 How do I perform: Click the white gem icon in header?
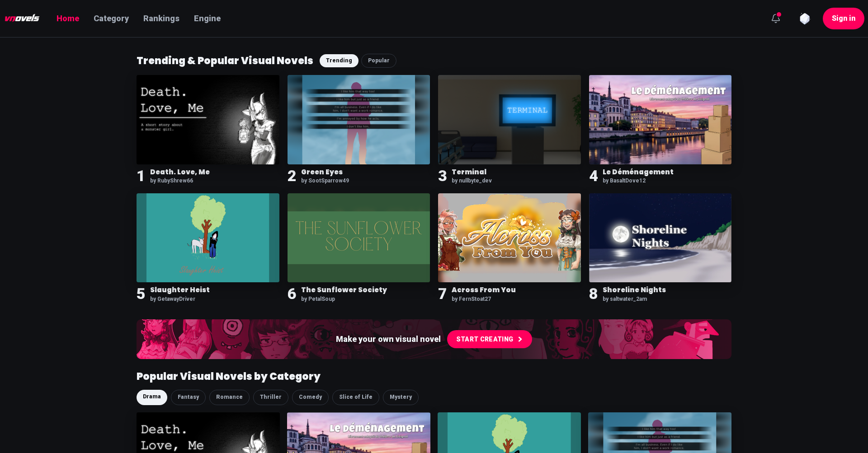(805, 19)
